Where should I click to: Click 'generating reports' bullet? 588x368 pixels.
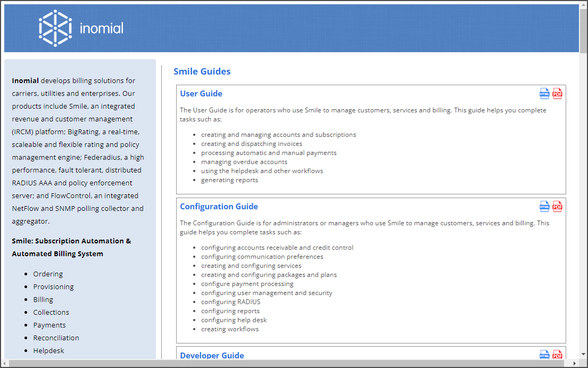click(229, 179)
